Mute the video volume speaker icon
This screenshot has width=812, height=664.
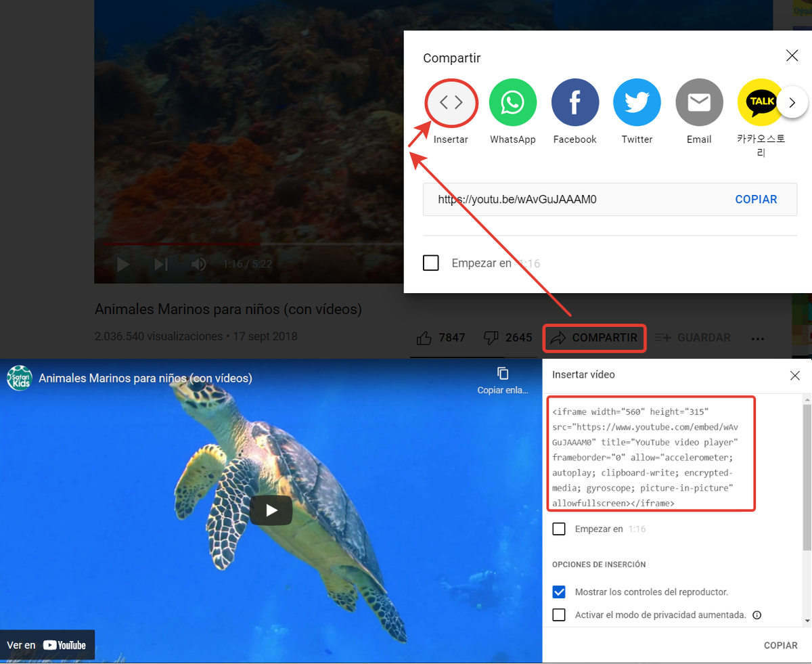(198, 264)
